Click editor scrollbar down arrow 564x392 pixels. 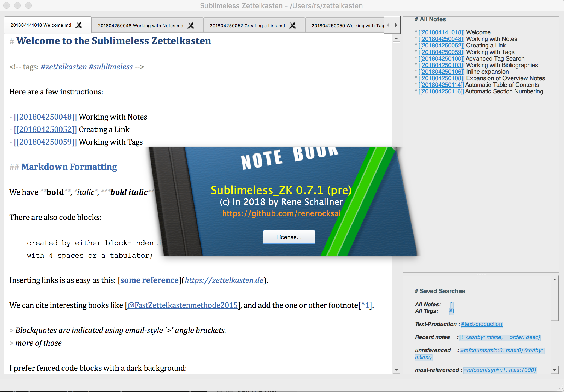click(x=396, y=370)
